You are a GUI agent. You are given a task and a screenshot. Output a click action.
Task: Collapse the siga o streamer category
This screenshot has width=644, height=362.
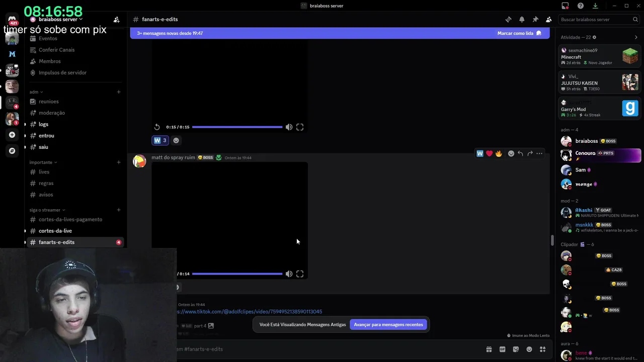(x=47, y=210)
